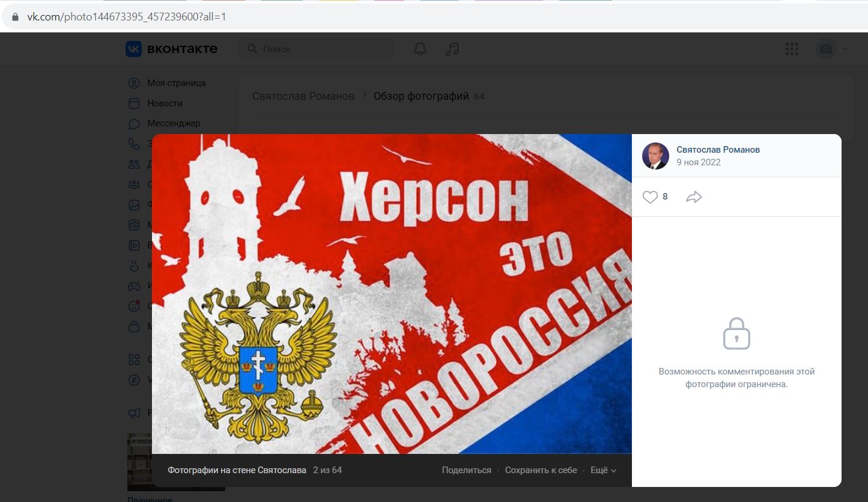The height and width of the screenshot is (502, 868).
Task: Expand the Ещё menu
Action: [603, 470]
